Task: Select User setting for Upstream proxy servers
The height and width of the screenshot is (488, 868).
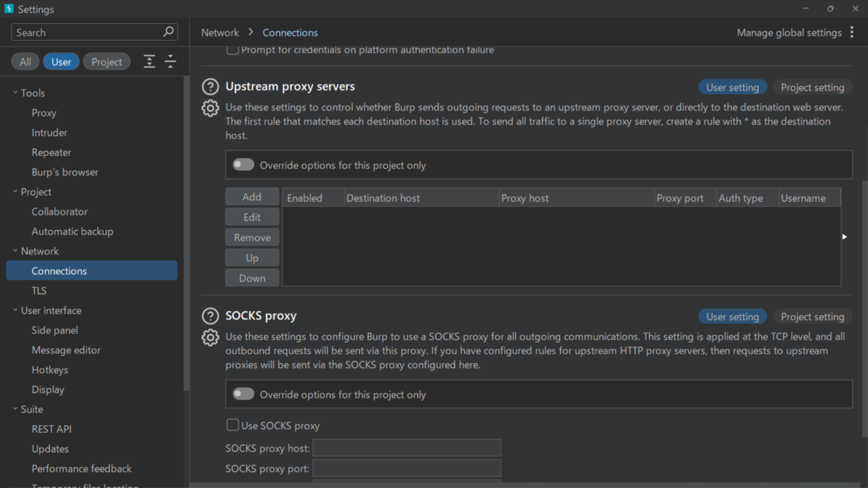Action: pyautogui.click(x=733, y=87)
